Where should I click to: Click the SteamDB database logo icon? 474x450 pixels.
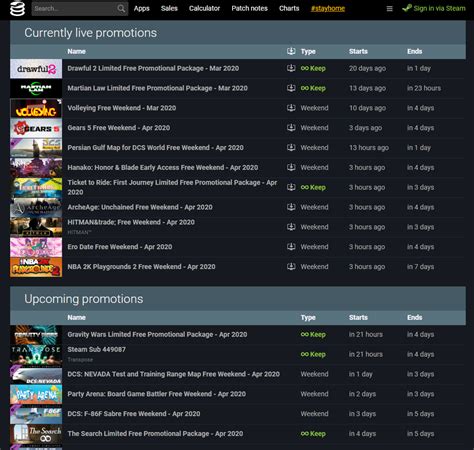click(17, 8)
